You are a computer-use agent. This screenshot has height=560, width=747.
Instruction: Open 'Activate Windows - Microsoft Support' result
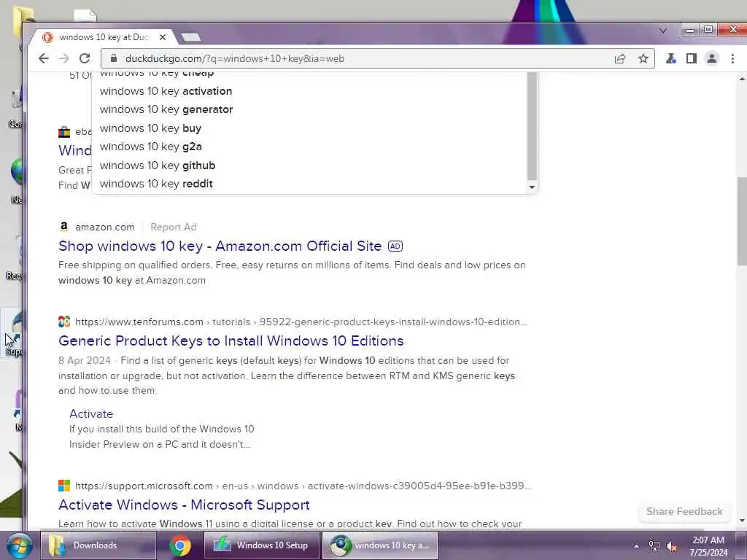pos(184,505)
